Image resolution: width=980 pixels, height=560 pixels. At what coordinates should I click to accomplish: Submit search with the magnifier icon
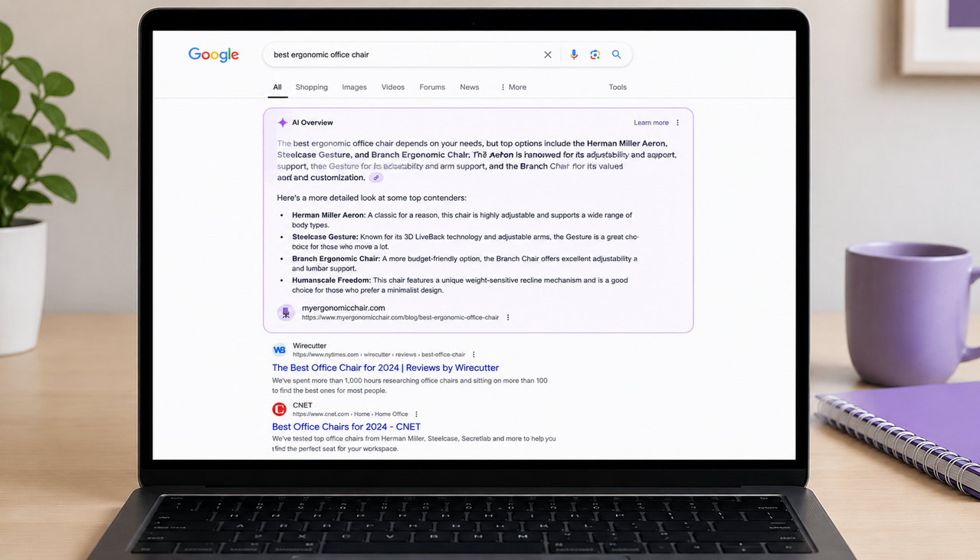[x=616, y=54]
